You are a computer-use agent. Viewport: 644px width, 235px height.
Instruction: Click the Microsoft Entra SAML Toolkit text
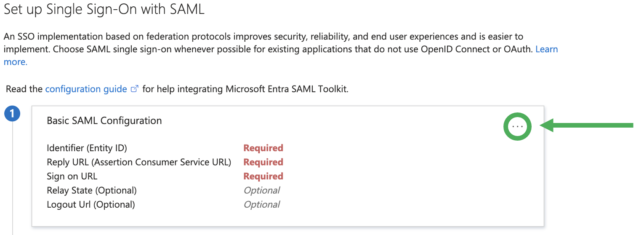(x=287, y=89)
